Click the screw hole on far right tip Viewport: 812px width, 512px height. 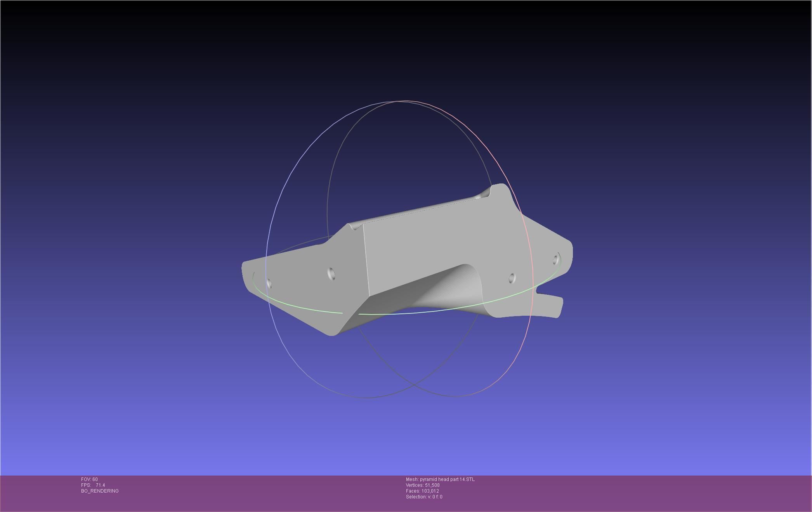(x=555, y=259)
